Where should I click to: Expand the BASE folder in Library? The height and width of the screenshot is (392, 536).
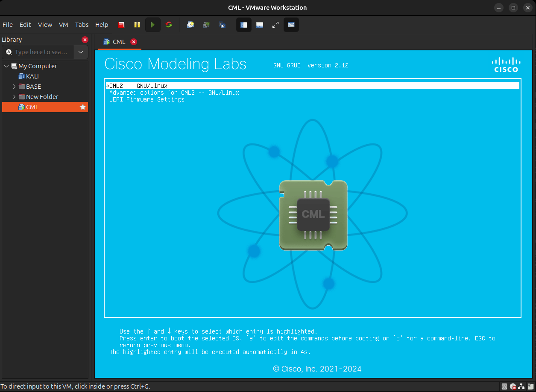(x=14, y=87)
